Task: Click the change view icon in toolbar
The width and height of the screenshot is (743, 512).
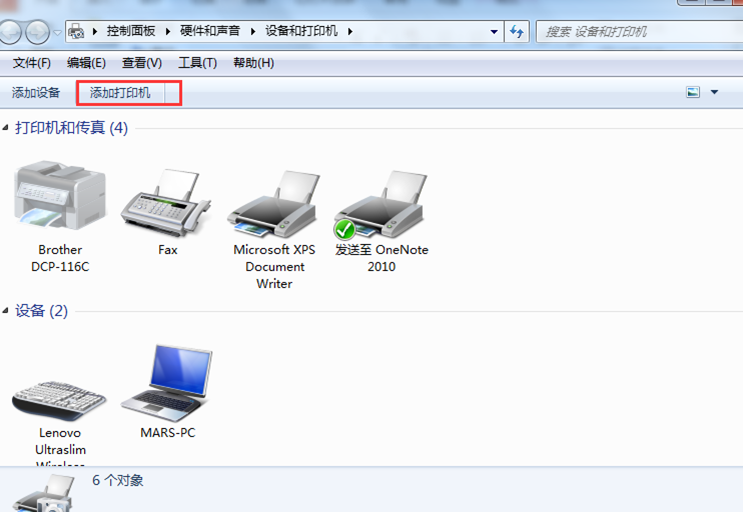Action: (693, 92)
